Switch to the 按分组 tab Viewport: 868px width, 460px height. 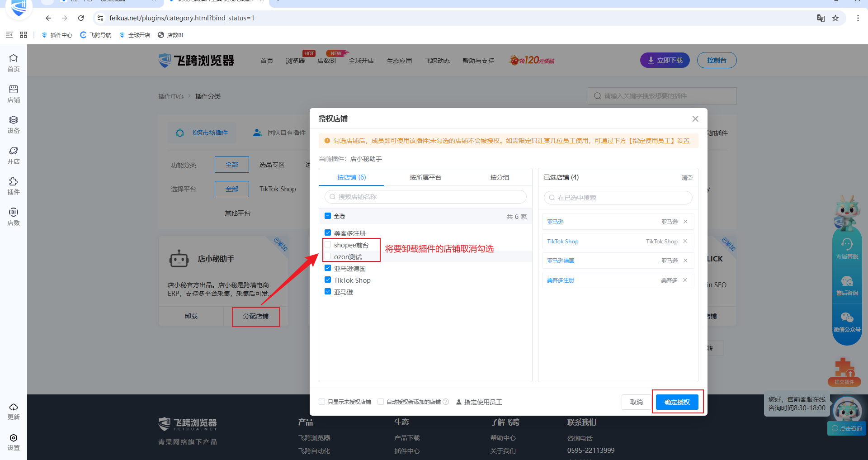click(x=500, y=177)
